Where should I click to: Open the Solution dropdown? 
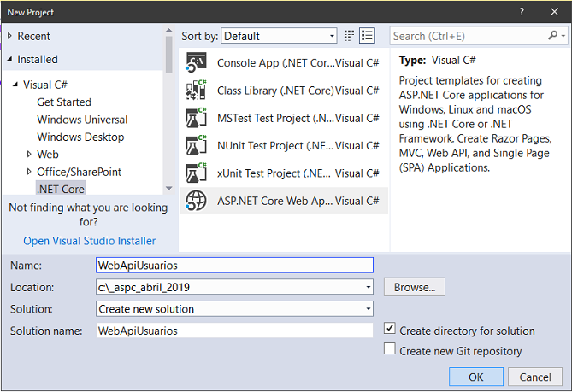pyautogui.click(x=234, y=309)
